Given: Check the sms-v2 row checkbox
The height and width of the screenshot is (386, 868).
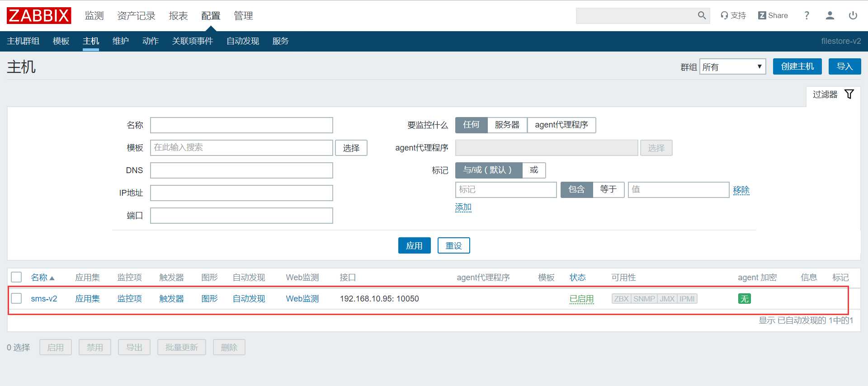Looking at the screenshot, I should 16,298.
